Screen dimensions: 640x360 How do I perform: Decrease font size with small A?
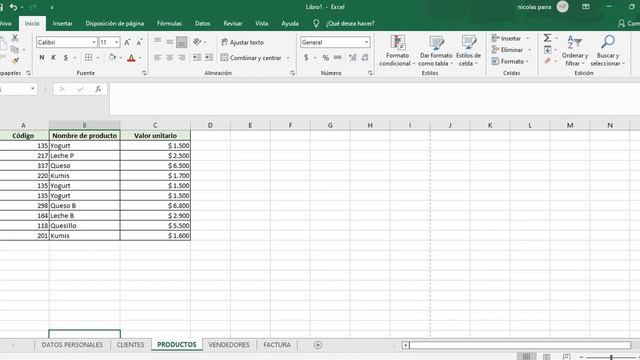pyautogui.click(x=140, y=42)
